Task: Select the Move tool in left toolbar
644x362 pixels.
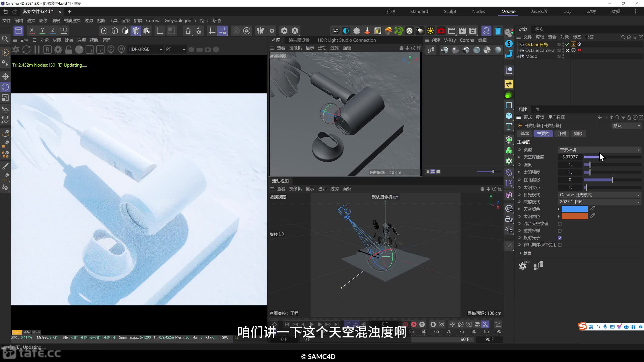Action: tap(5, 76)
